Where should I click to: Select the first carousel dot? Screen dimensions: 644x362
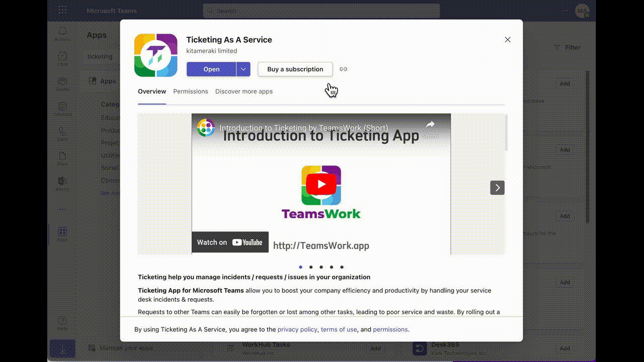pos(301,267)
